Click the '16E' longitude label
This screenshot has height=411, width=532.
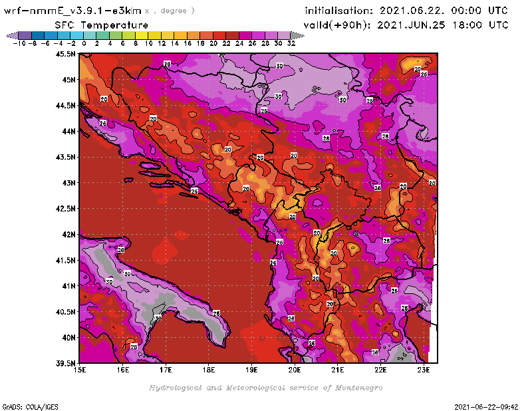(123, 370)
